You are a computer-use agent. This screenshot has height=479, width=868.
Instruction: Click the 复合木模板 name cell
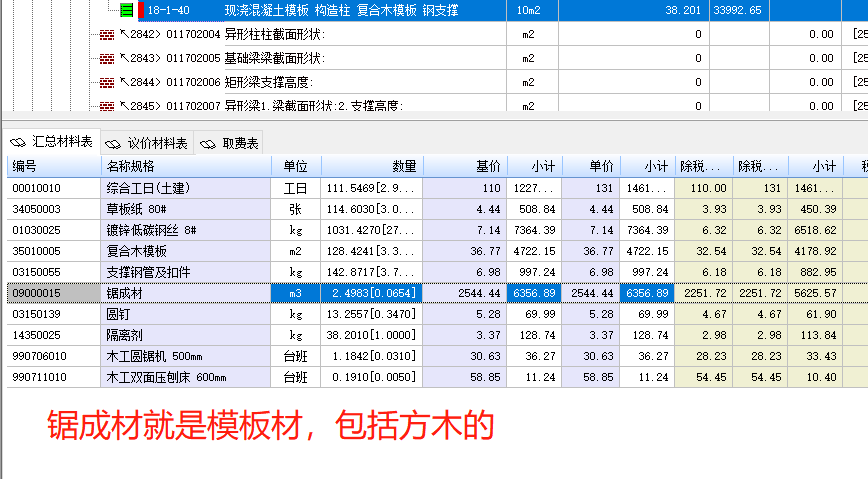pyautogui.click(x=186, y=251)
